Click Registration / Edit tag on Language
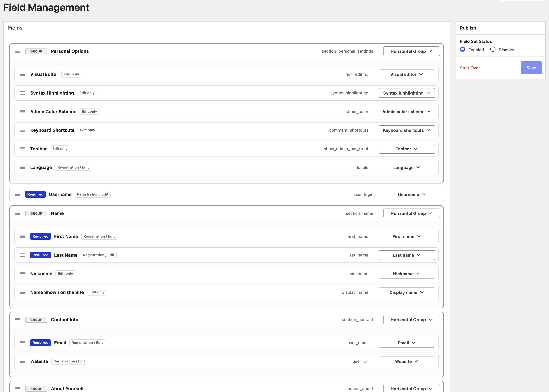Screen dimensions: 549x392 coord(73,167)
